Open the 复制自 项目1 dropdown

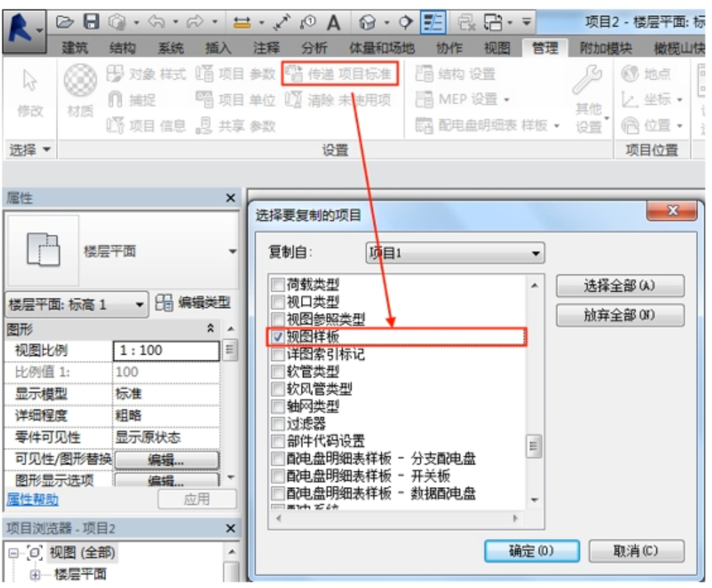pyautogui.click(x=455, y=253)
